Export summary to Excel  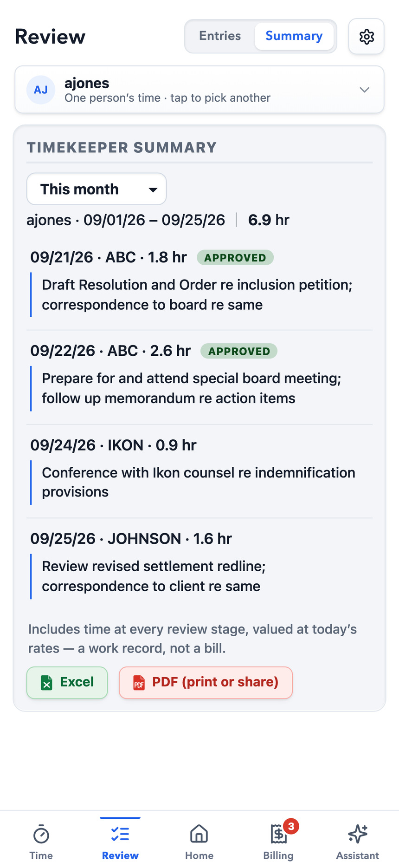[x=67, y=682]
